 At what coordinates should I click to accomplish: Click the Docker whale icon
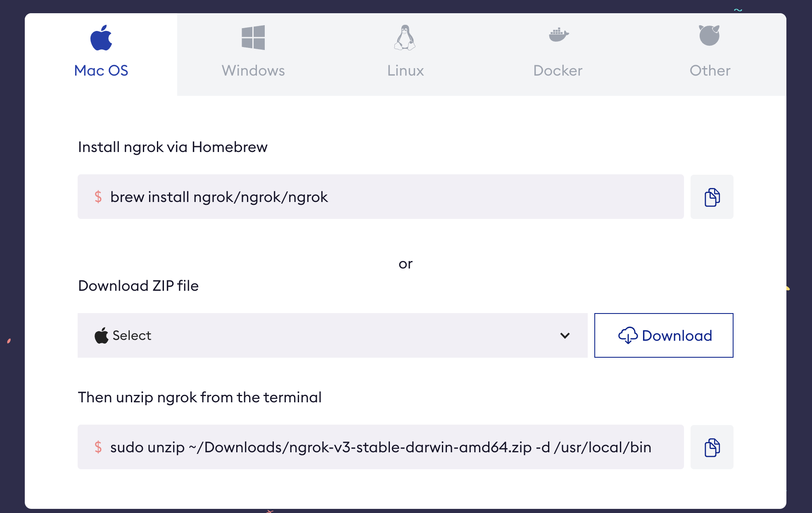point(558,35)
